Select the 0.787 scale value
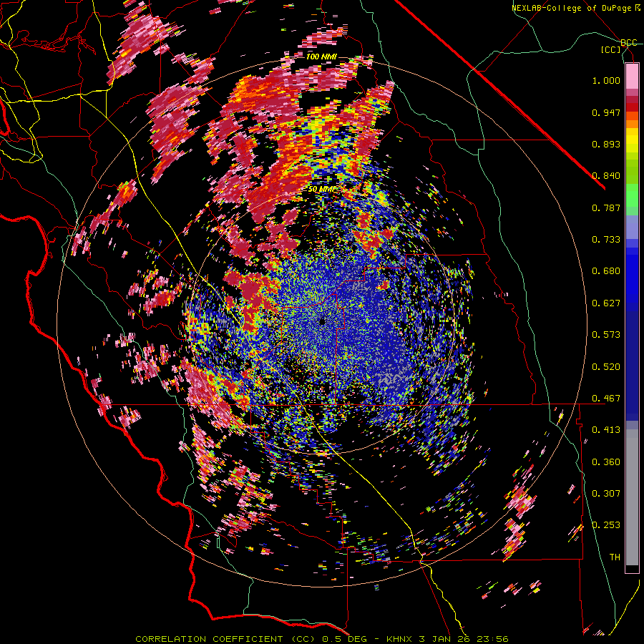This screenshot has width=644, height=644. tap(606, 208)
